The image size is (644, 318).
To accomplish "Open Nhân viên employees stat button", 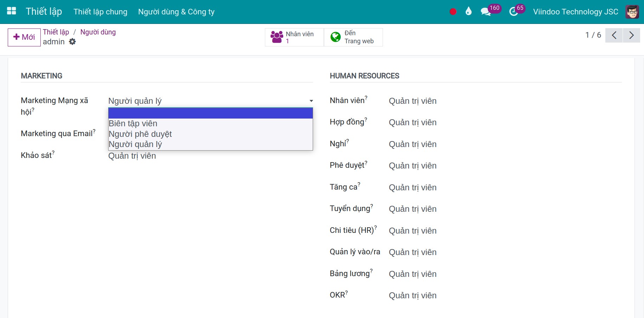I will coord(294,37).
